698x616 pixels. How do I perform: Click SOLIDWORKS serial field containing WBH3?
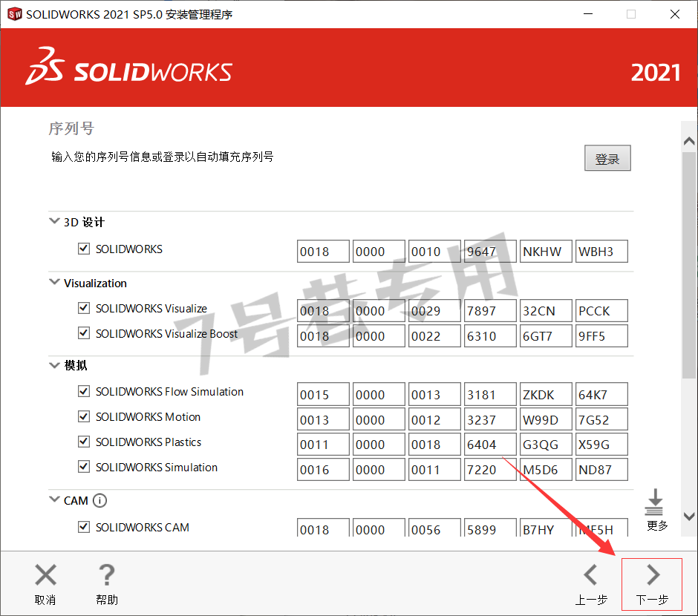[601, 252]
